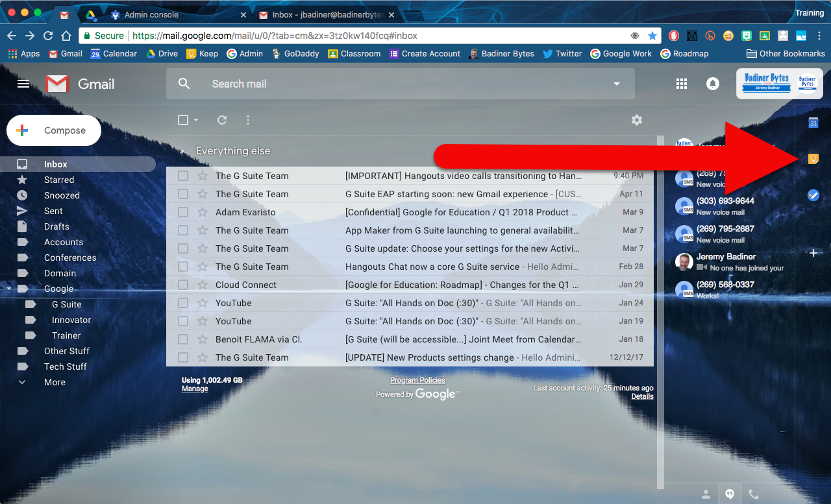Open the three-dot More options above inbox
Viewport: 831px width, 504px height.
(248, 120)
